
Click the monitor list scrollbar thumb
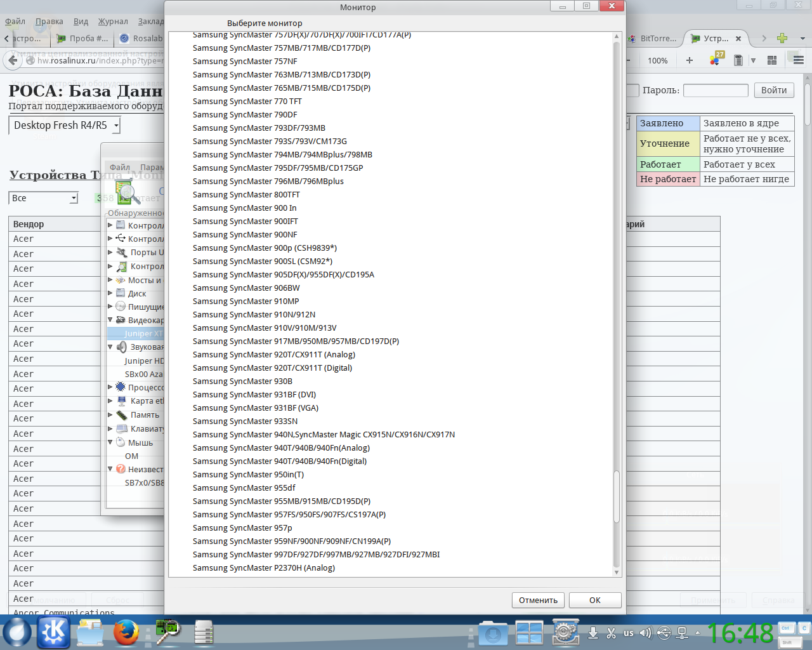(617, 496)
